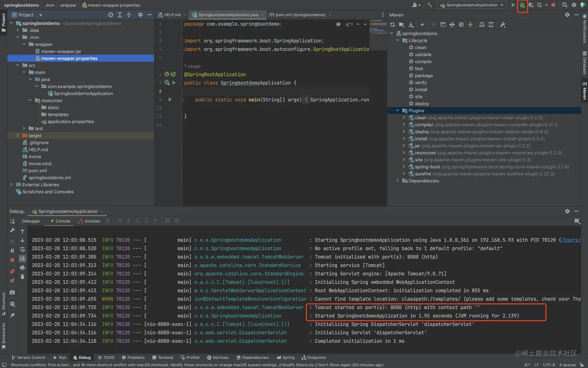
Task: Click the camera thread dump icon
Action: (12, 292)
